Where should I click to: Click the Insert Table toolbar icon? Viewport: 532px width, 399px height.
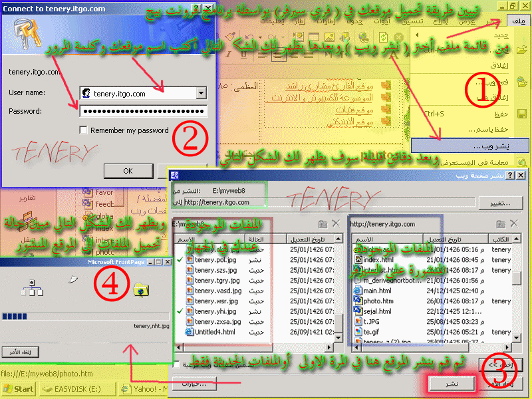314,37
